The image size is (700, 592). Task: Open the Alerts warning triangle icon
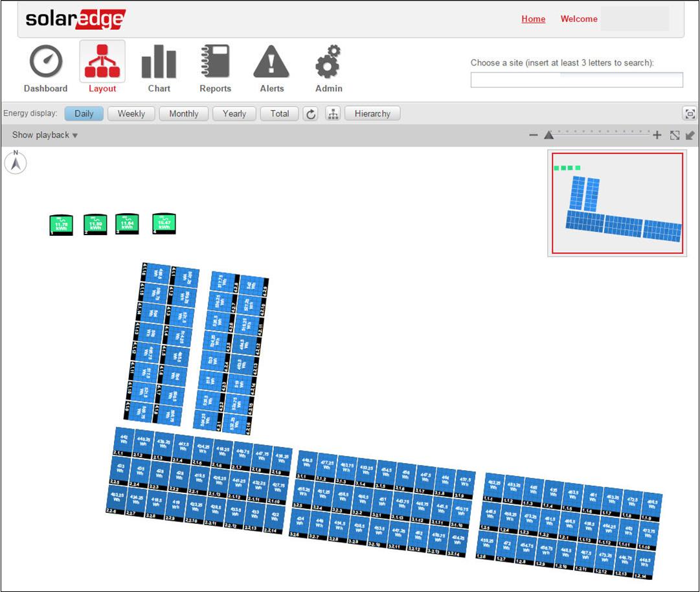[x=271, y=63]
